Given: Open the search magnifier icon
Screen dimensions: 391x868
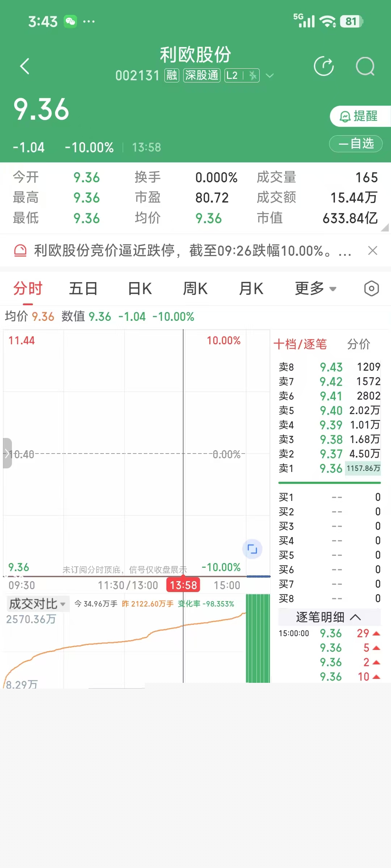Looking at the screenshot, I should tap(365, 67).
